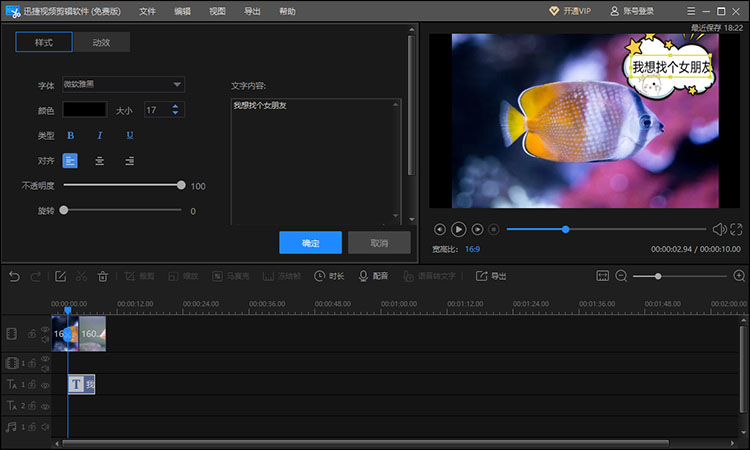The height and width of the screenshot is (450, 750).
Task: Switch to the 动效 tab
Action: coord(101,42)
